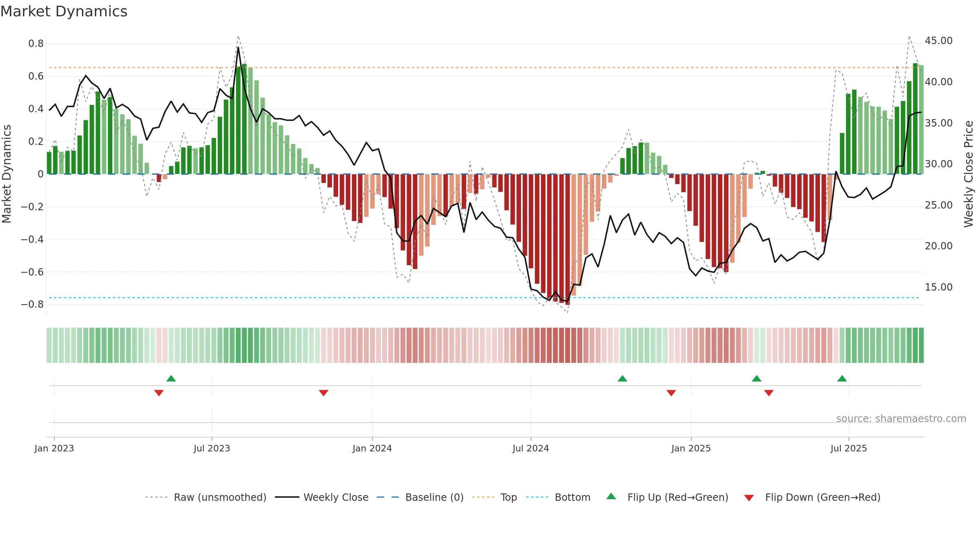Select the third green Flip Up triangle marker

pyautogui.click(x=757, y=379)
